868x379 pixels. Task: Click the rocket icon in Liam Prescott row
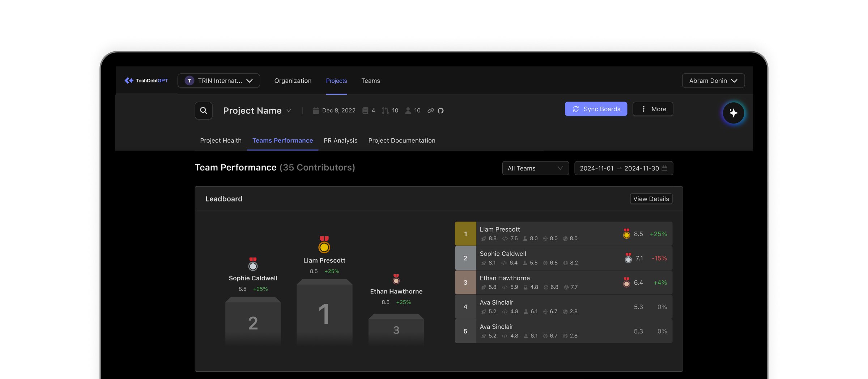[x=484, y=239]
